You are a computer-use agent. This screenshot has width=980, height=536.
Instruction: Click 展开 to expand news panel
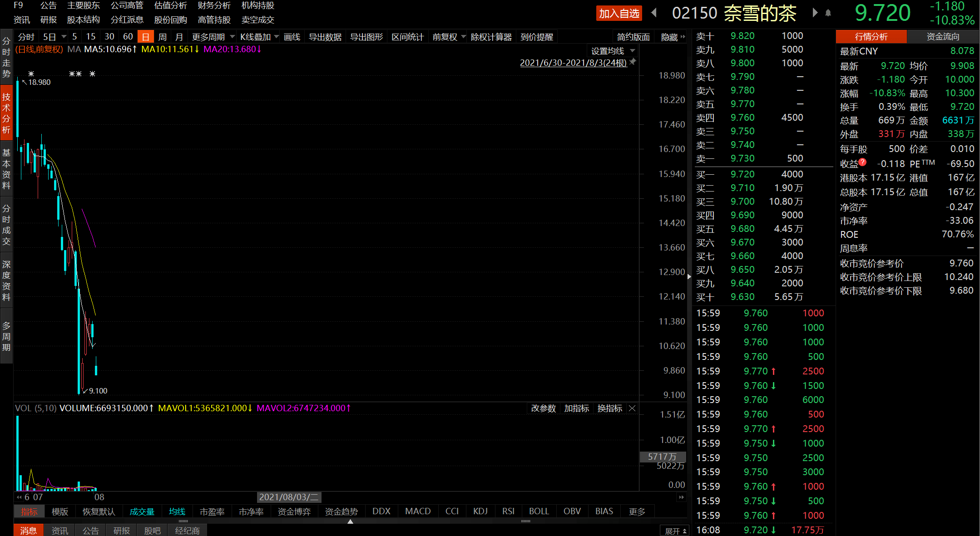point(675,531)
